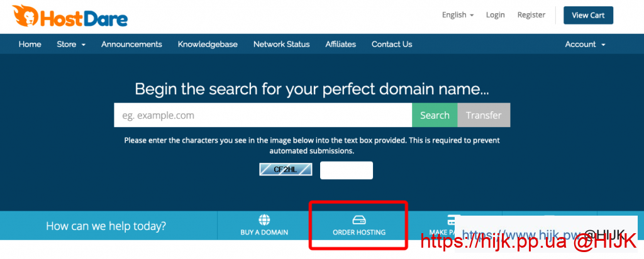The image size is (644, 259).
Task: Navigate to Contact Us
Action: click(x=392, y=44)
